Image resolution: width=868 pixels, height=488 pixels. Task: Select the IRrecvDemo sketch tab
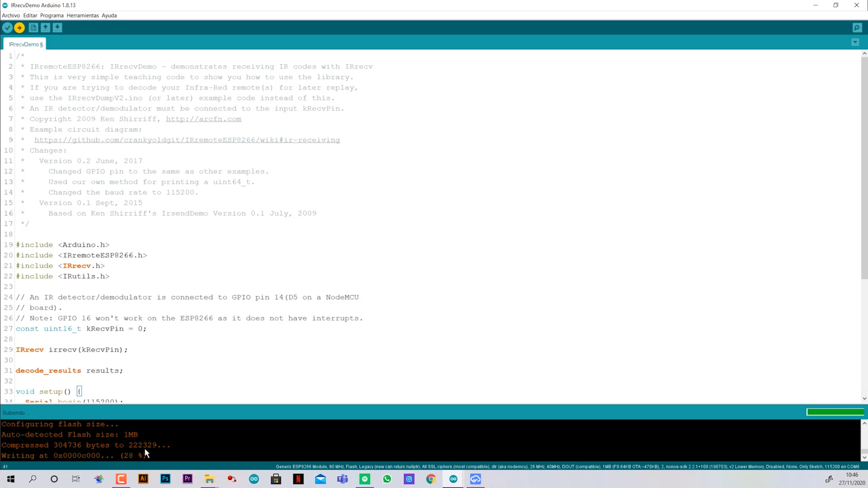26,44
